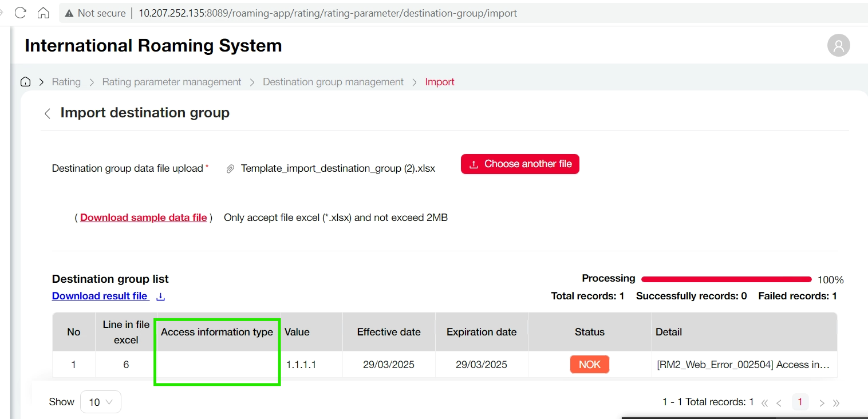Click the breadcrumb home icon

25,82
